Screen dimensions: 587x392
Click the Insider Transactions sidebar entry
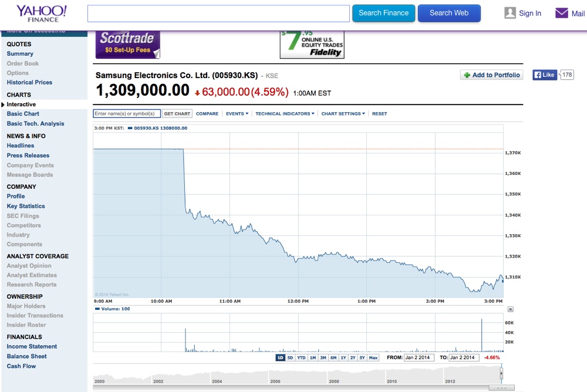click(35, 316)
